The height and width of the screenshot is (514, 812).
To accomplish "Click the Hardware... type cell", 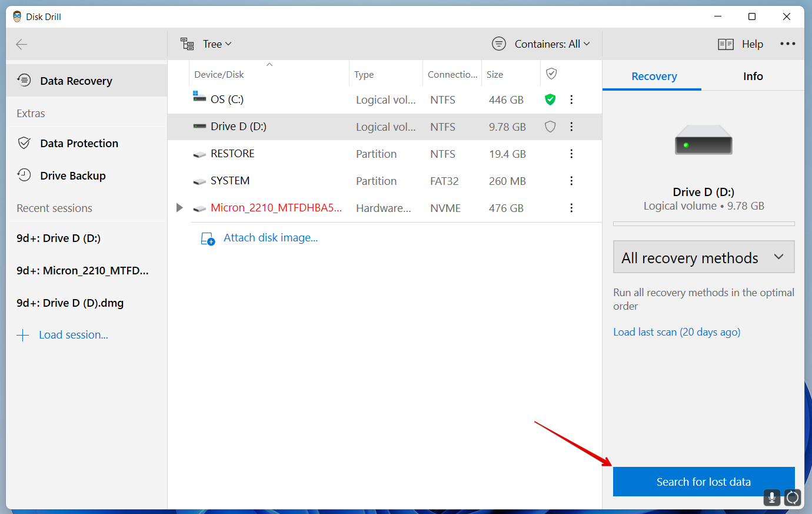I will coord(384,208).
